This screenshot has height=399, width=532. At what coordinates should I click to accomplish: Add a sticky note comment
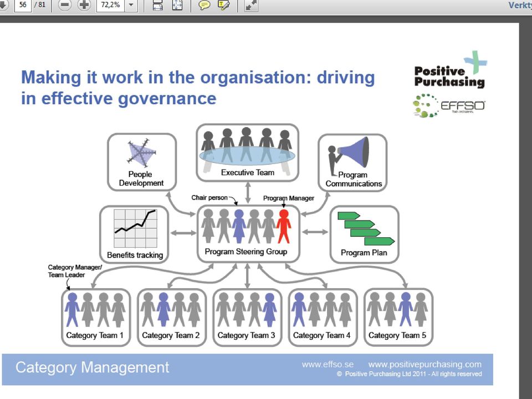click(204, 5)
